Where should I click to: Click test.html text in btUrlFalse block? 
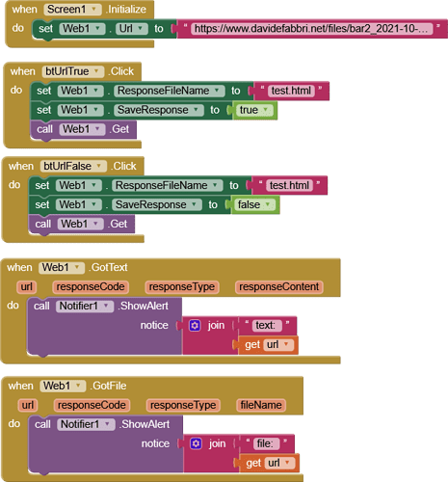289,185
